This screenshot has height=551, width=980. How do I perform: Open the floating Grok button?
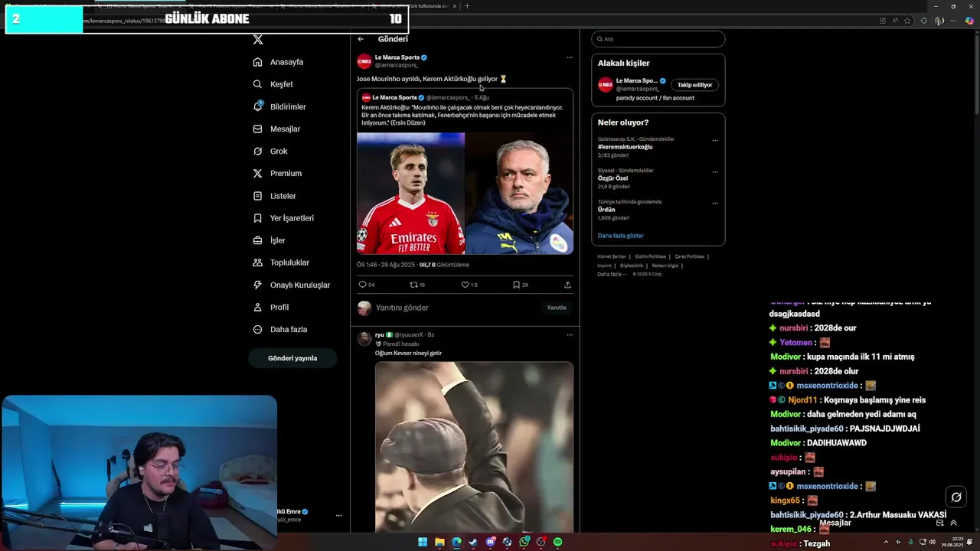[x=956, y=497]
